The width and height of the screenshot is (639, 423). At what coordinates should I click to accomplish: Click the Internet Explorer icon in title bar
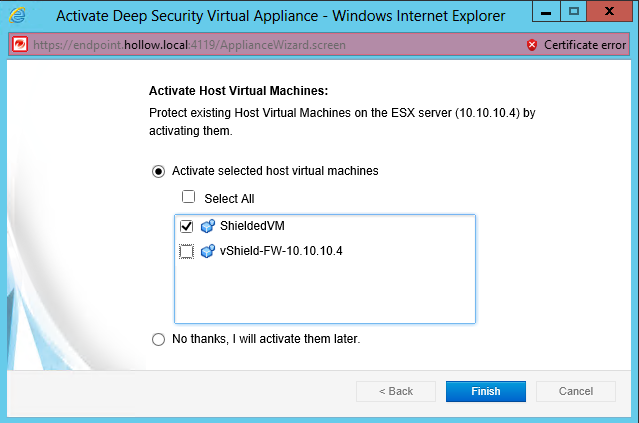18,16
